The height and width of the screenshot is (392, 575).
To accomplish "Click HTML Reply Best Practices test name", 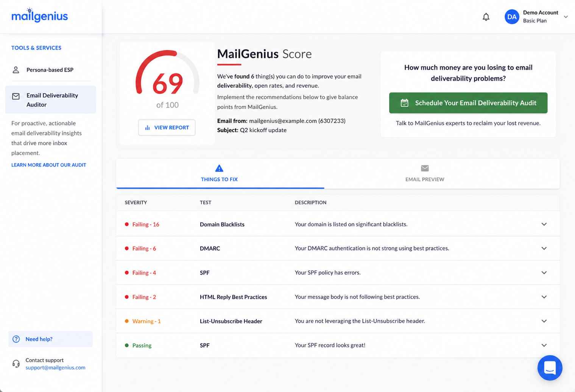I will tap(234, 297).
